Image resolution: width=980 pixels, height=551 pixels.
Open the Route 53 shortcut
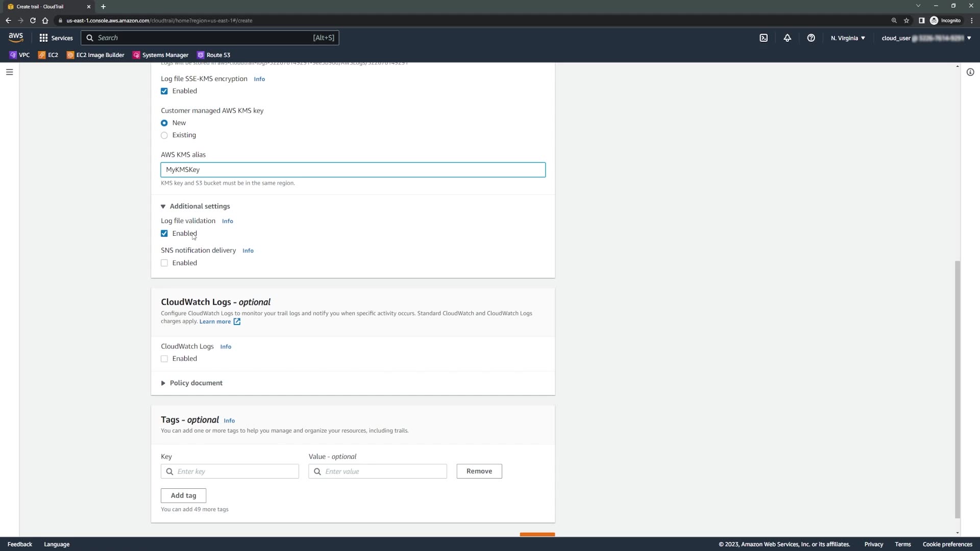point(214,55)
